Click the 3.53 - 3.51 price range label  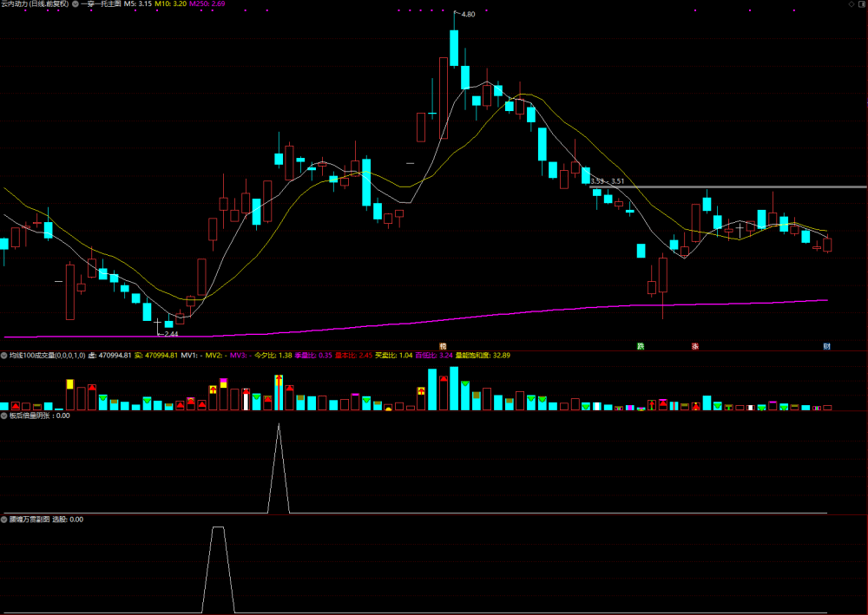(608, 181)
